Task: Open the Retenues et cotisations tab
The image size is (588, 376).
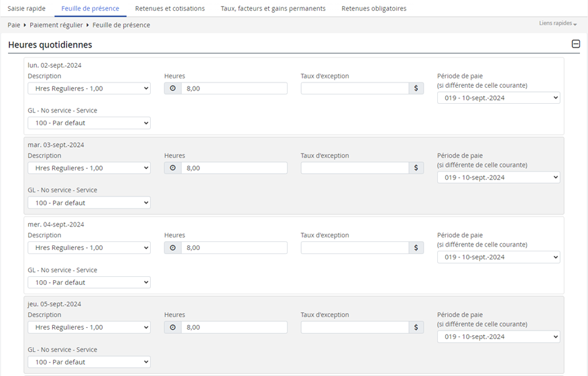Action: [170, 9]
